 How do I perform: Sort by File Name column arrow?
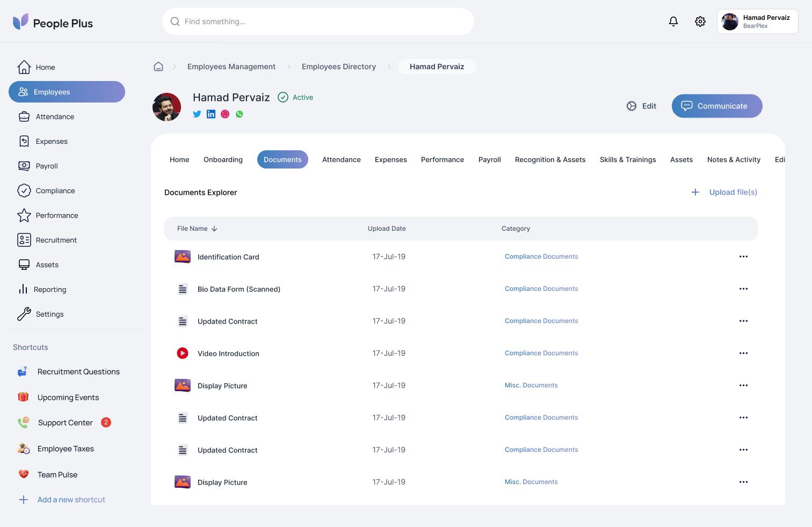214,229
